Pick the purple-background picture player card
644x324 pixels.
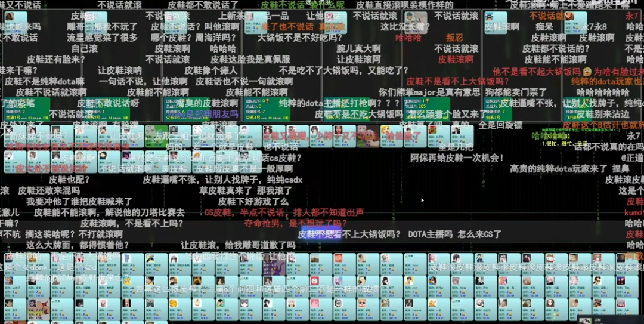click(x=274, y=264)
